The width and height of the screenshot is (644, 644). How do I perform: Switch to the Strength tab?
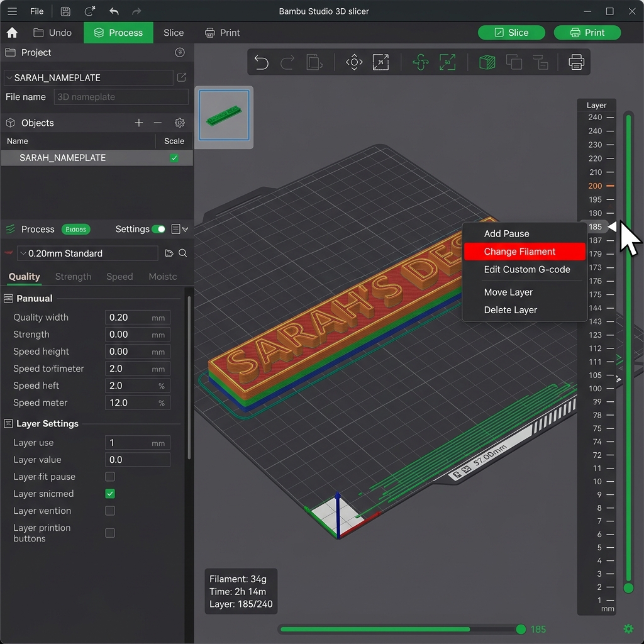pyautogui.click(x=73, y=277)
